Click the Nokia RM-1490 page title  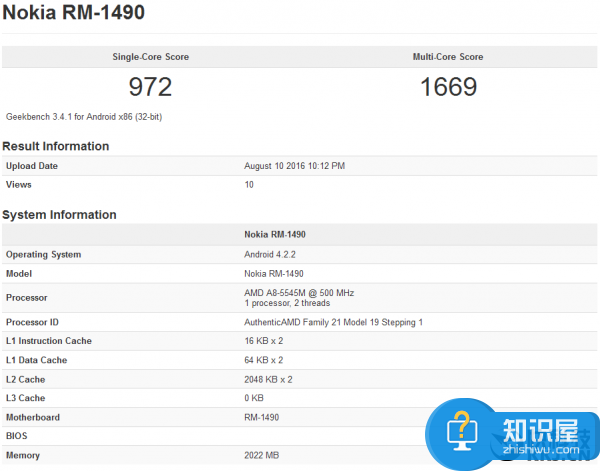click(73, 12)
